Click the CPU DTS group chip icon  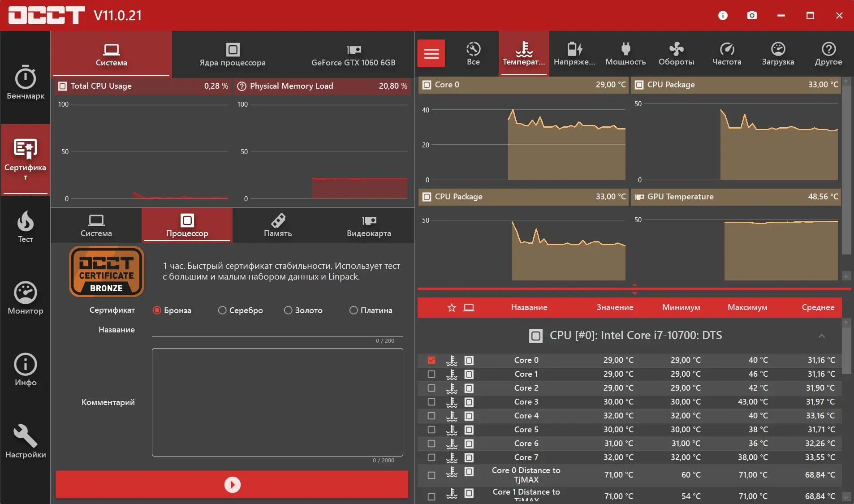click(535, 336)
